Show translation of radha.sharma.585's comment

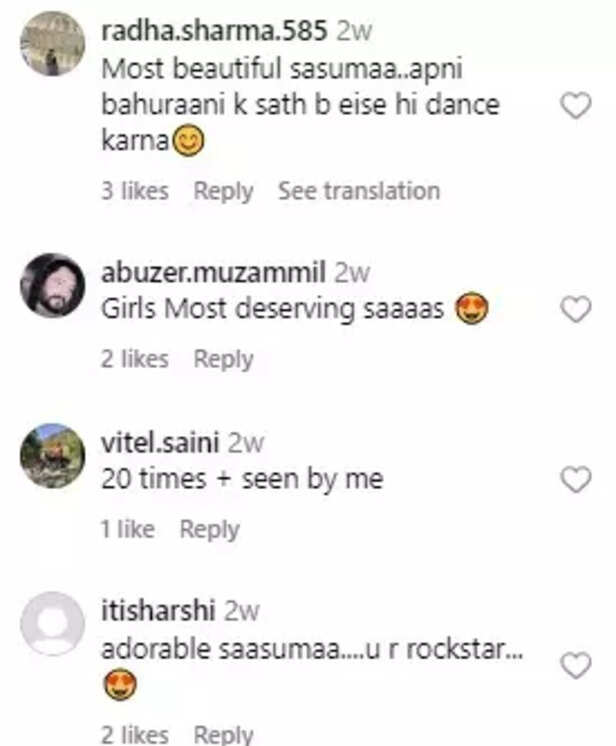click(358, 191)
